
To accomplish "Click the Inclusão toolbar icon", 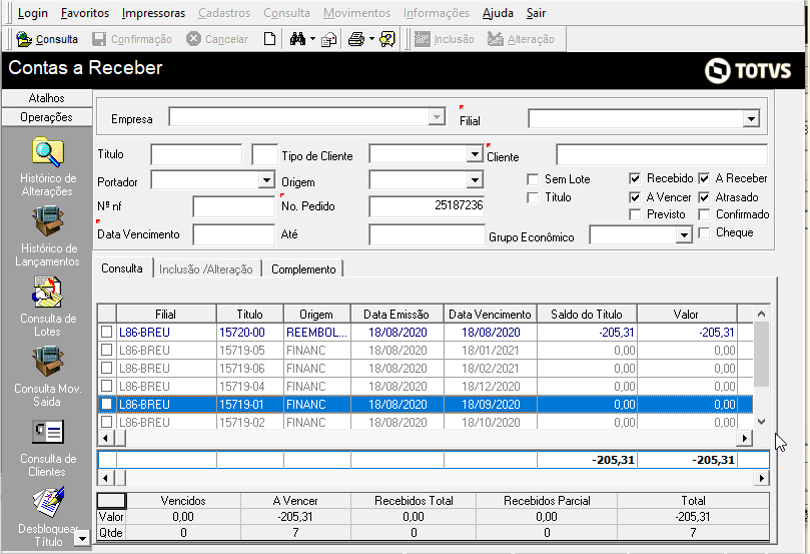I will [422, 39].
